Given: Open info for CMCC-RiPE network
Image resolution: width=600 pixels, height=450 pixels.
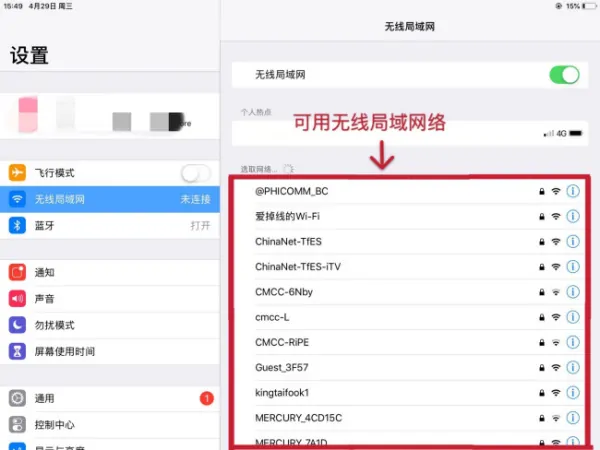Looking at the screenshot, I should click(x=572, y=342).
